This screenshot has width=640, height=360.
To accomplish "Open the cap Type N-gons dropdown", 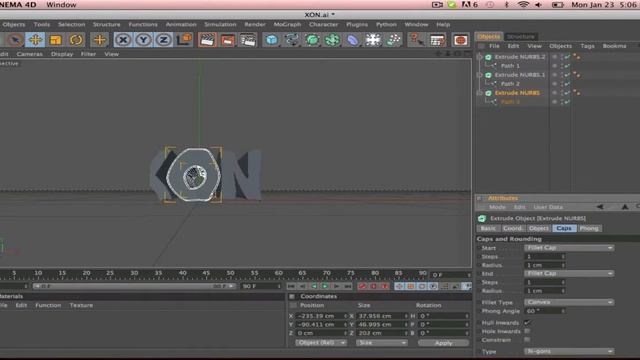I will tap(569, 351).
